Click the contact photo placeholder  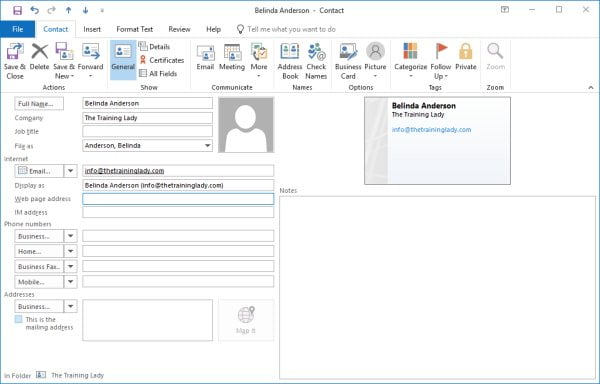[x=246, y=125]
